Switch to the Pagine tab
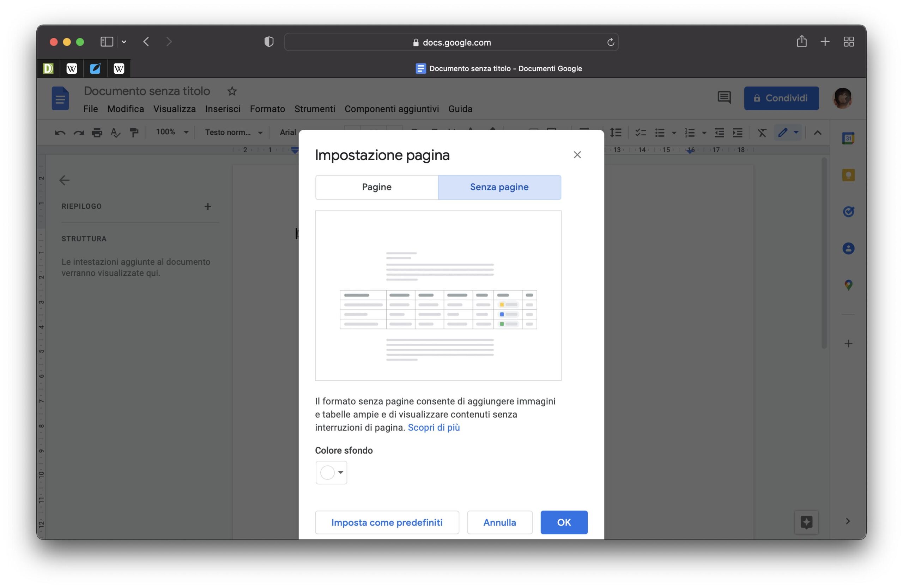Image resolution: width=903 pixels, height=588 pixels. [x=376, y=187]
